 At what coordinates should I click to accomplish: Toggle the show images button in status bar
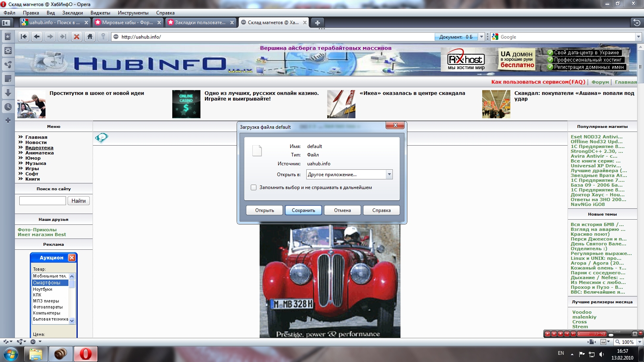tap(604, 342)
